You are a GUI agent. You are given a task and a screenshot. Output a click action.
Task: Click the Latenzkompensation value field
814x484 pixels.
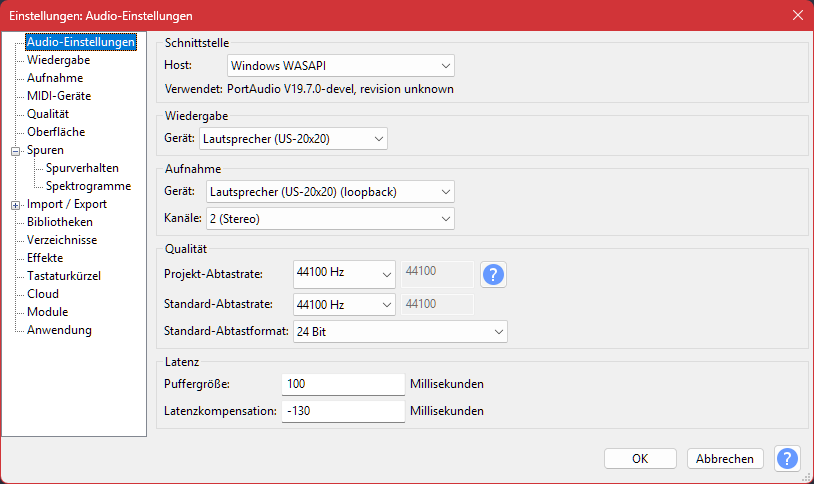coord(342,411)
